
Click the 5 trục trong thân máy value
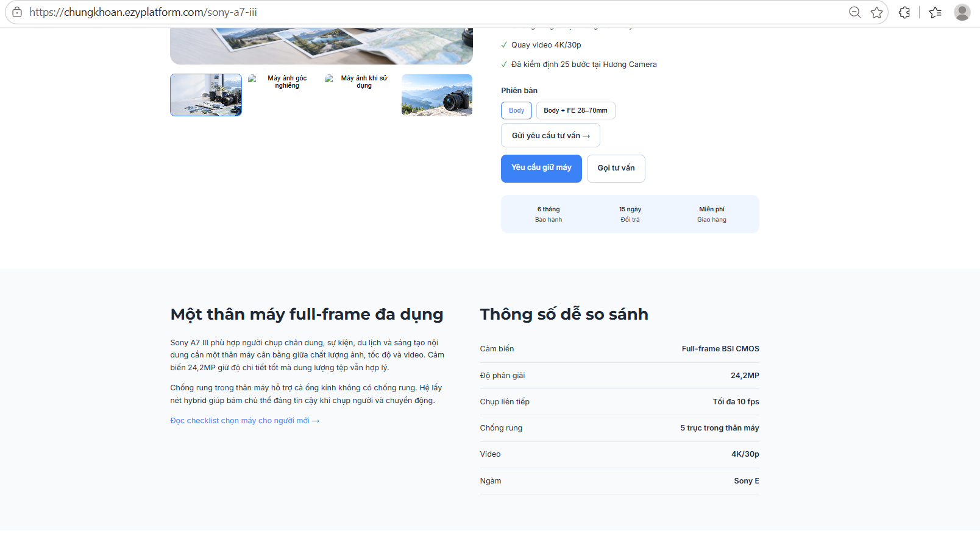pyautogui.click(x=720, y=428)
